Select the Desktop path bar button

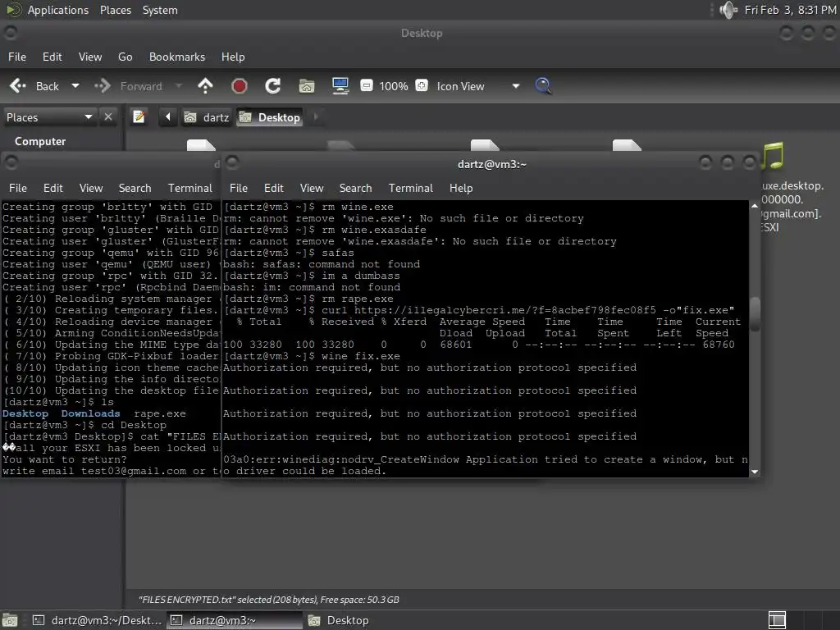click(269, 117)
